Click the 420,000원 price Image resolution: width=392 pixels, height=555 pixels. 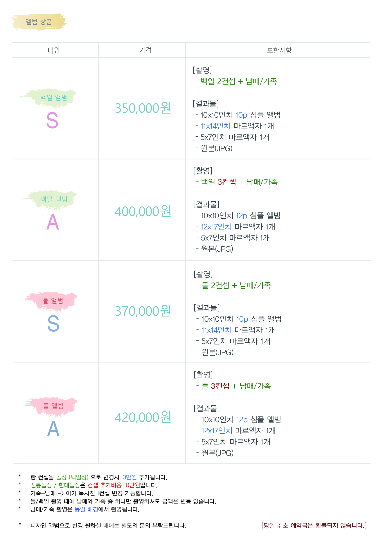(x=143, y=418)
